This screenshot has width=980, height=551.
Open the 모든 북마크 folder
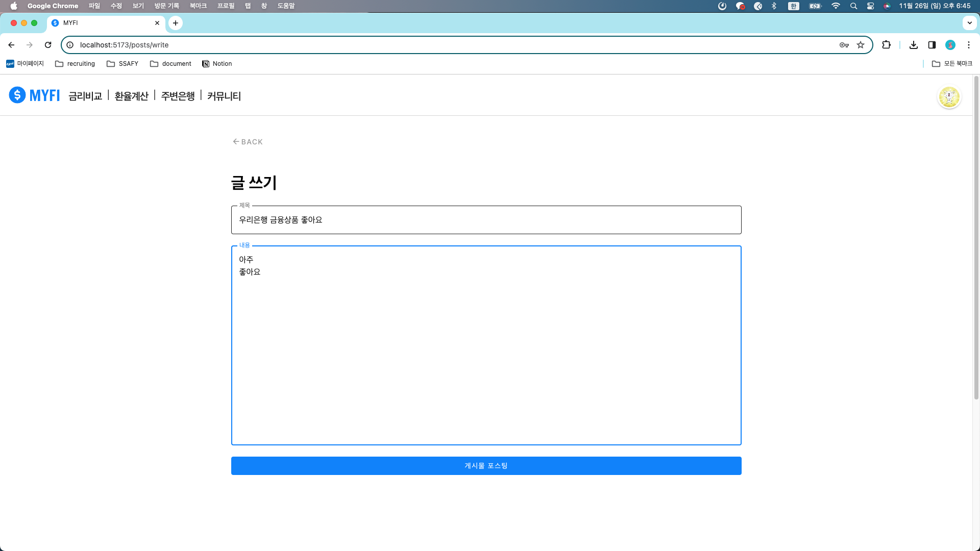pyautogui.click(x=952, y=64)
